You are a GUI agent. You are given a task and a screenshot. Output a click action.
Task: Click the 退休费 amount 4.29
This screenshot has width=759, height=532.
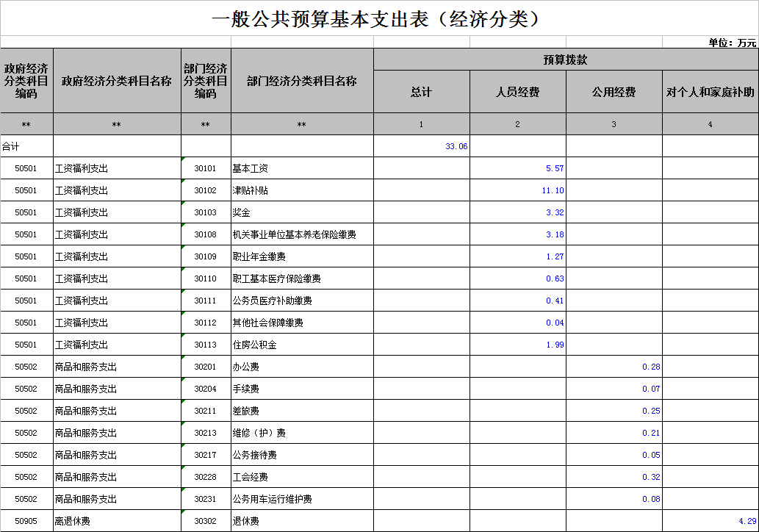747,521
